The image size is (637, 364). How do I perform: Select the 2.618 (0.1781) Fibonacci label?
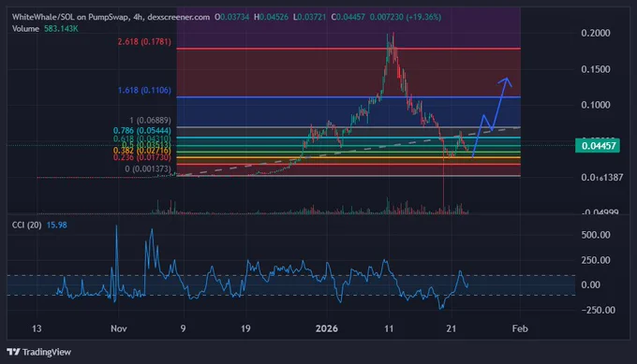point(144,41)
